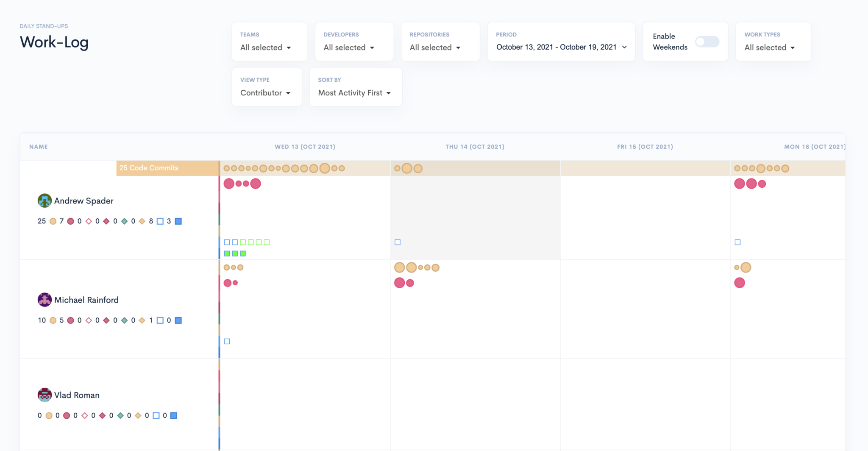The image size is (868, 451).
Task: Select a filled green square in Andrew's Wednesday cell
Action: (227, 253)
